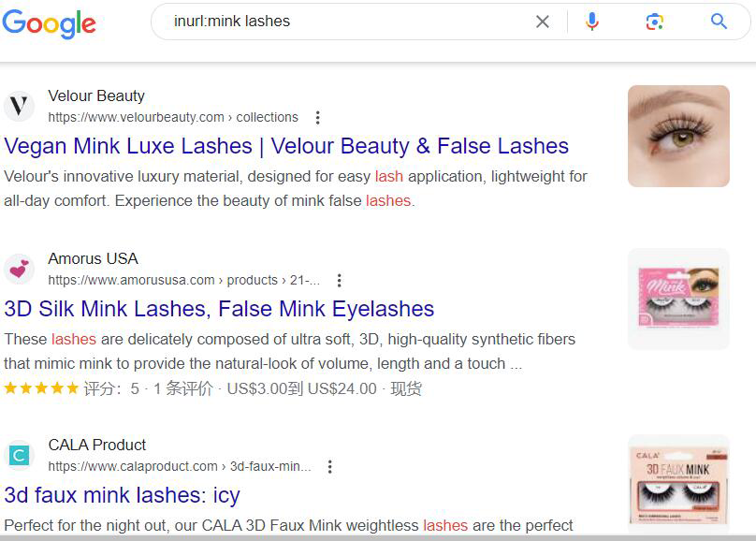This screenshot has width=756, height=541.
Task: Click the snippet starting 'These lashes are delicately composed'
Action: [290, 352]
